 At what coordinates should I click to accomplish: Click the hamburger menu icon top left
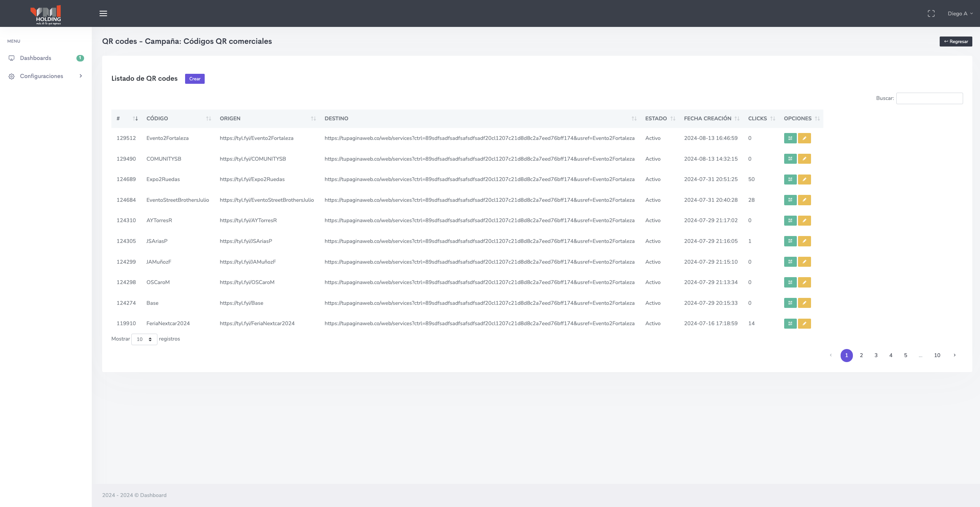(103, 13)
